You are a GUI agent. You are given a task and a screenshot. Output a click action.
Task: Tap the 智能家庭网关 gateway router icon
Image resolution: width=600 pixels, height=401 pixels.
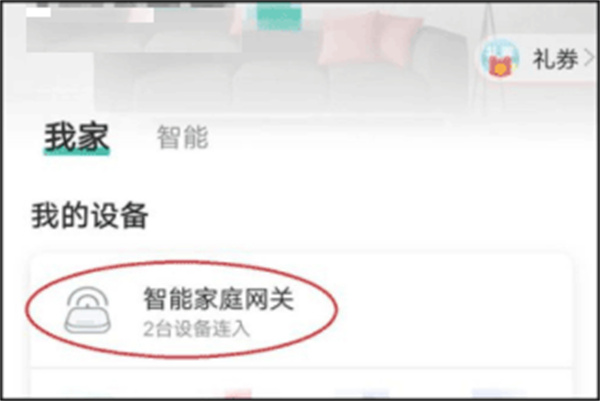88,310
